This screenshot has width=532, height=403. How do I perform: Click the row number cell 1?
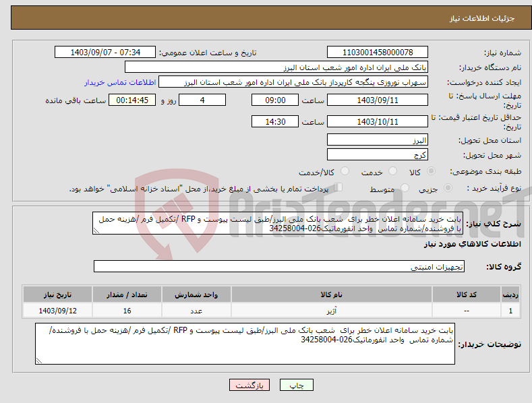click(x=510, y=311)
